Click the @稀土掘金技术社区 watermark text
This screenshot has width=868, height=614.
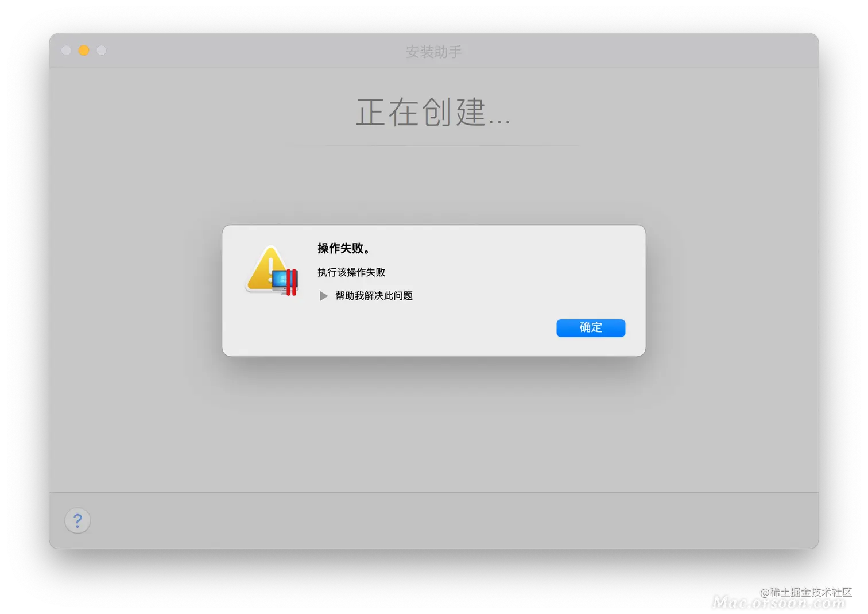(805, 592)
